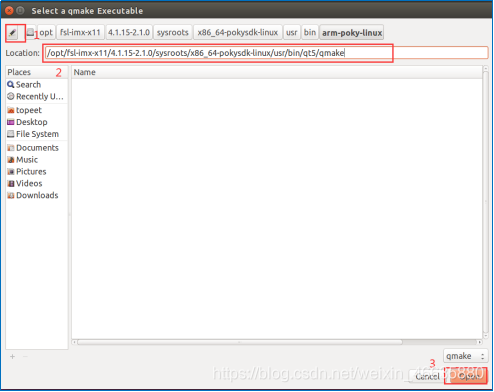Click into the Location text field
Viewport: 494px width, 392px height.
(x=267, y=53)
